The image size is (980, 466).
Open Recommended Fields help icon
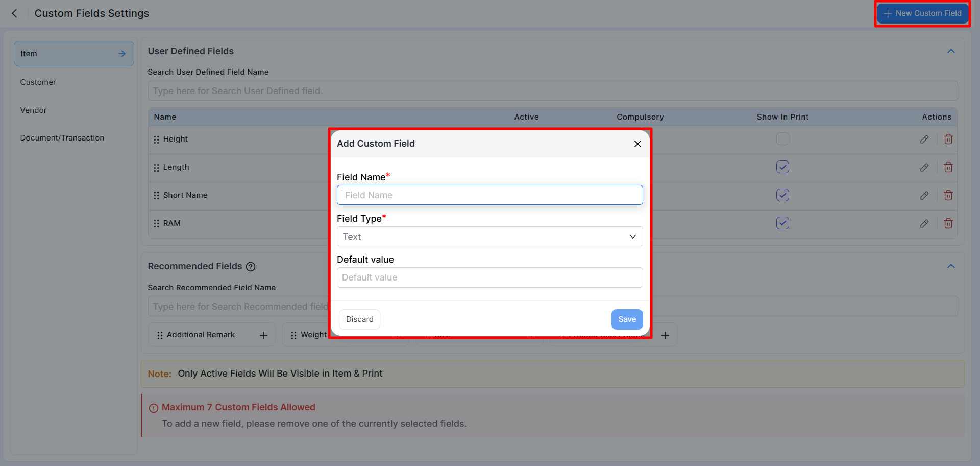pyautogui.click(x=251, y=267)
